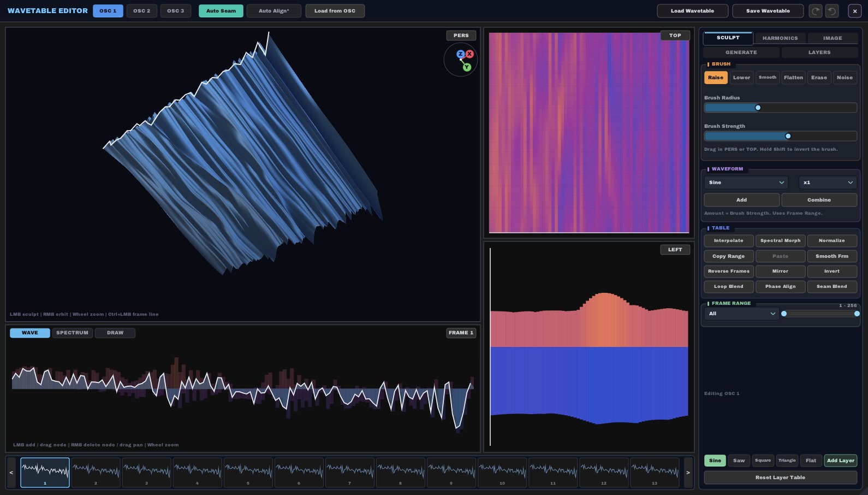Click Reset Layer Table button
The height and width of the screenshot is (495, 868).
[x=781, y=478]
